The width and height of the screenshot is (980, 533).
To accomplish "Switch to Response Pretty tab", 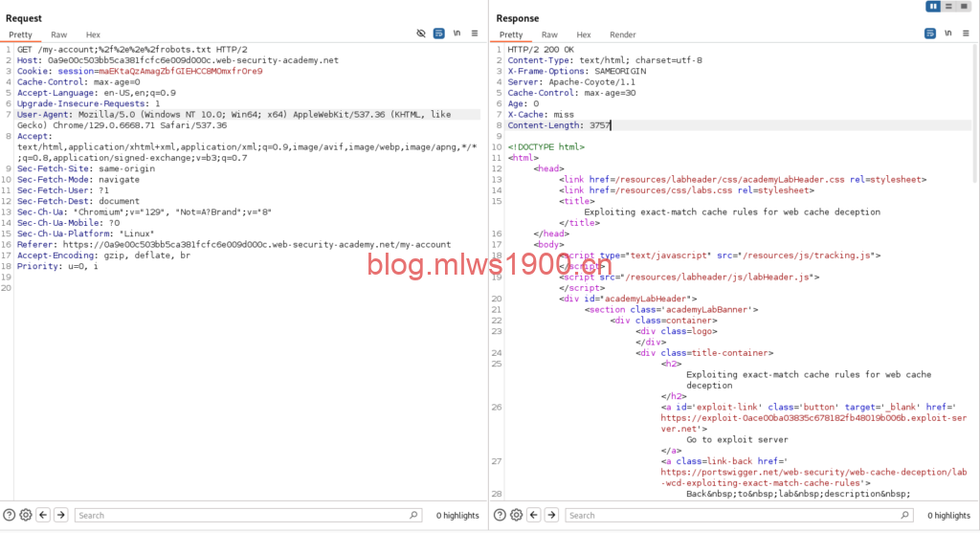I will click(x=511, y=35).
